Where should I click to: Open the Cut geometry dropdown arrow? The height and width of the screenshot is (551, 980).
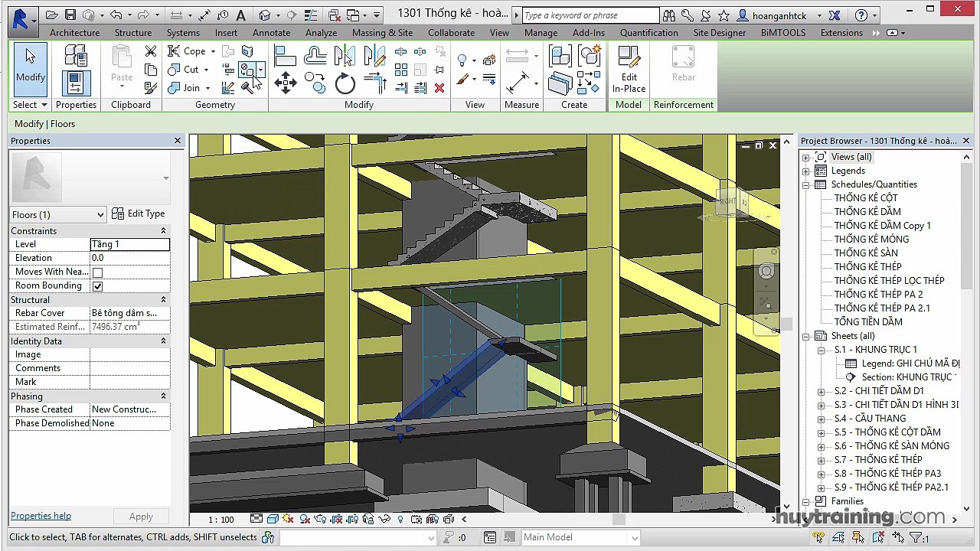(207, 70)
